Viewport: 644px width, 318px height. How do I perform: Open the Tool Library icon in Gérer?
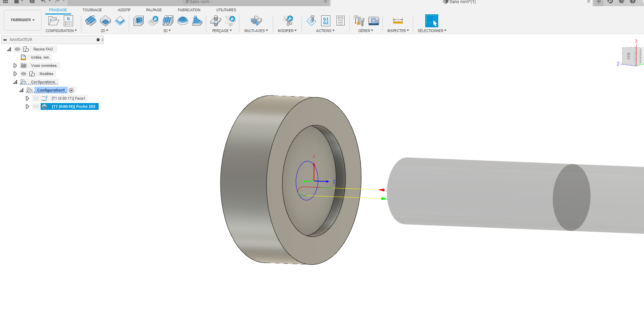coord(359,21)
